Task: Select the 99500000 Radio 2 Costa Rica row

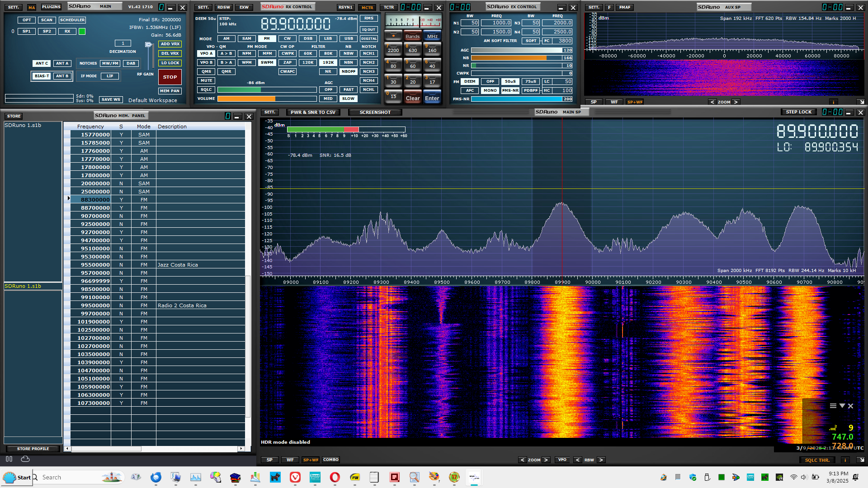Action: click(x=158, y=305)
